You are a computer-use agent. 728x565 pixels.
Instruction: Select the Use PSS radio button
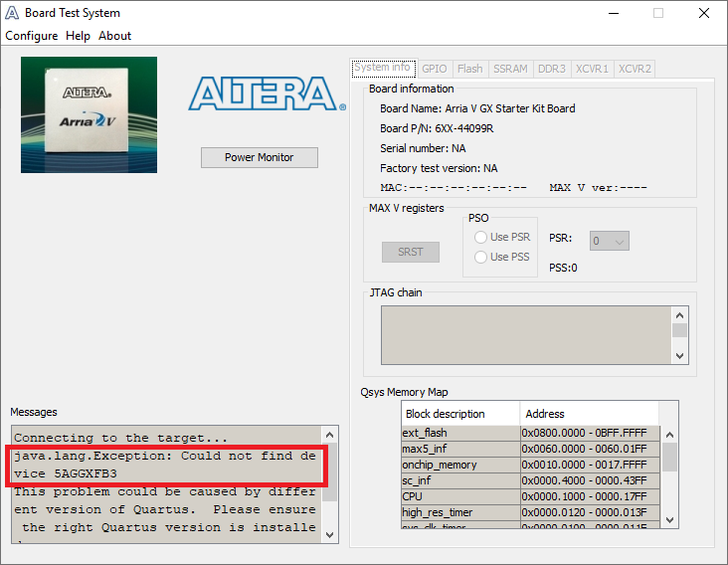[502, 257]
